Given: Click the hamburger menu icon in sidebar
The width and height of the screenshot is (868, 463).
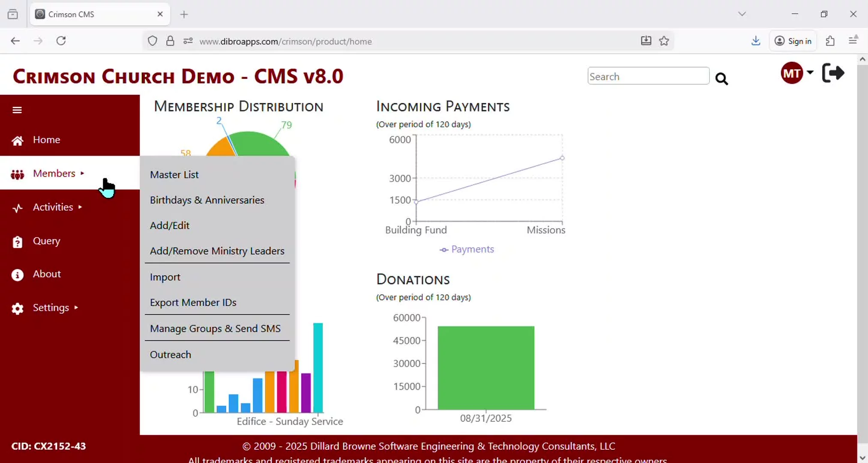Looking at the screenshot, I should [17, 110].
